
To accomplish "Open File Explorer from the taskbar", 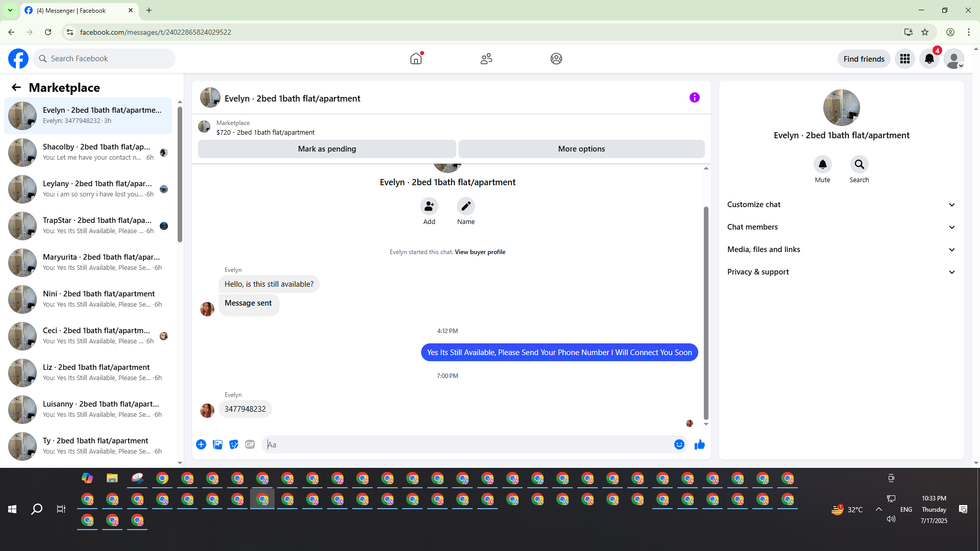I will click(x=112, y=478).
